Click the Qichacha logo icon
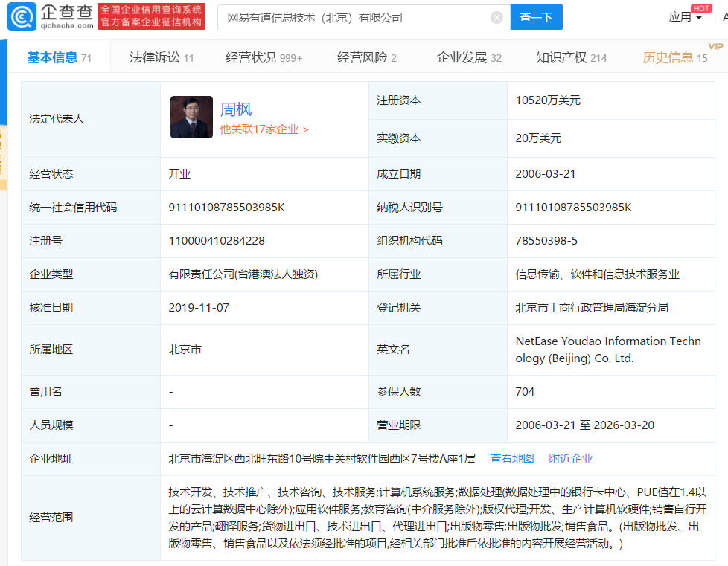 tap(21, 16)
